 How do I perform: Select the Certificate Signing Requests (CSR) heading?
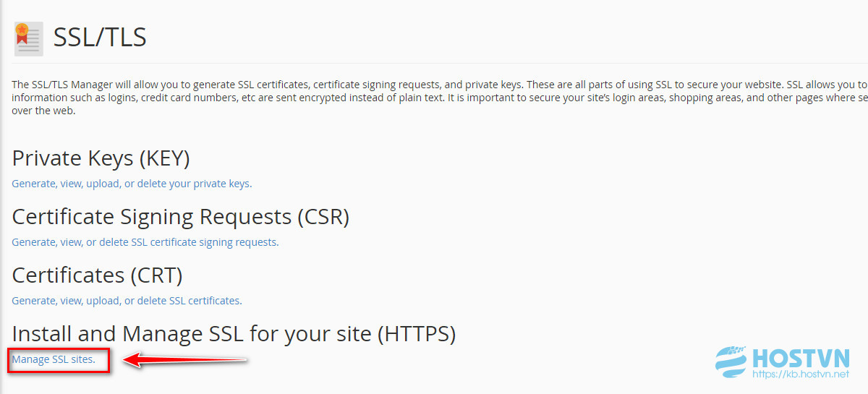click(181, 217)
